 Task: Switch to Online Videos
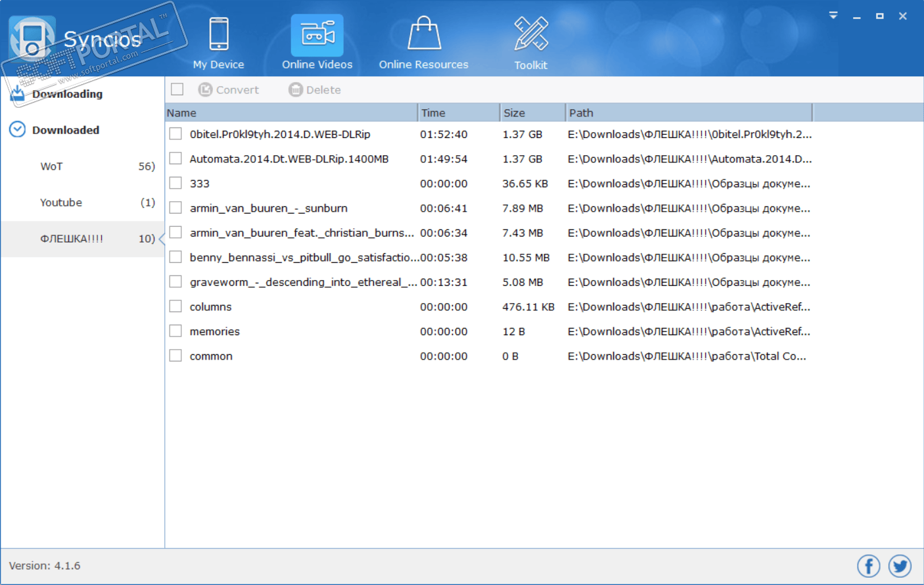click(317, 43)
